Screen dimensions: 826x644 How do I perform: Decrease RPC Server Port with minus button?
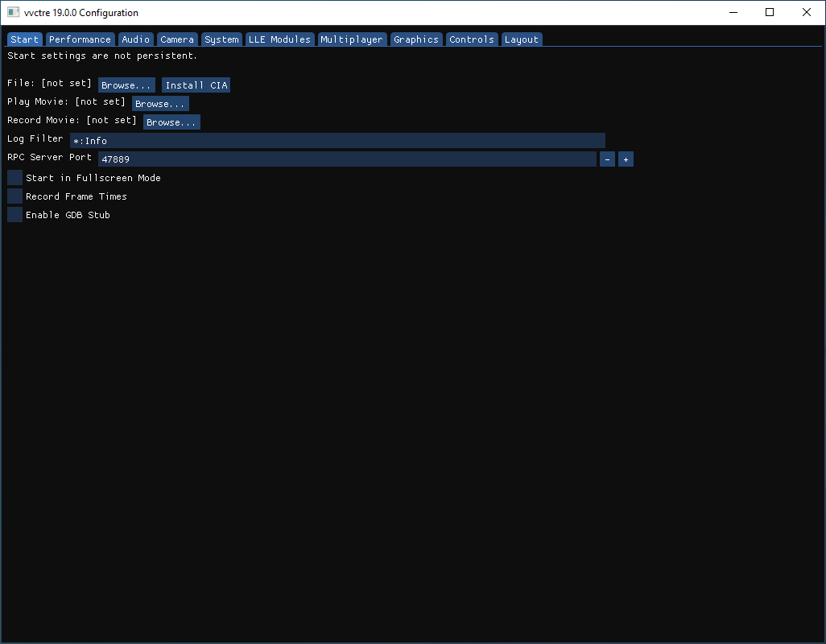point(607,159)
